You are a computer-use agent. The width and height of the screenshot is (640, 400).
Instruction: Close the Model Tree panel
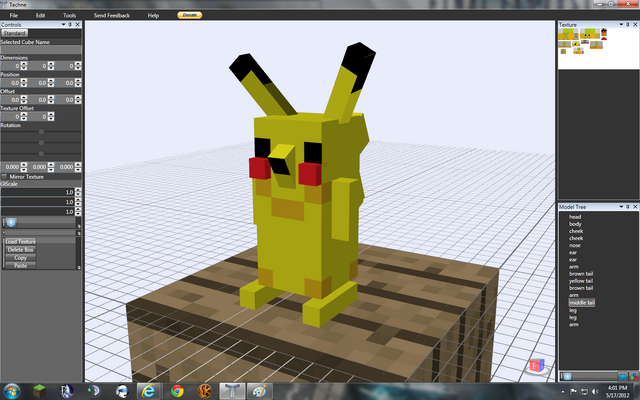point(635,207)
